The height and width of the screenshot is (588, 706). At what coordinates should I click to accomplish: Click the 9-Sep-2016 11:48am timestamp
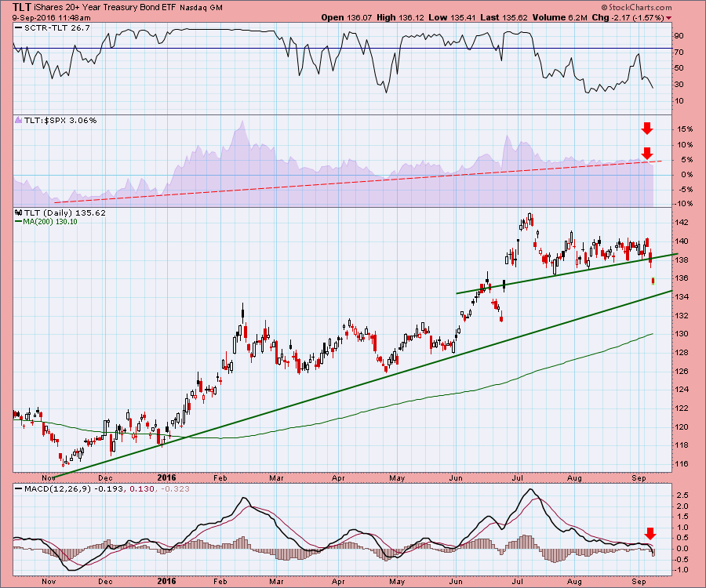click(51, 18)
